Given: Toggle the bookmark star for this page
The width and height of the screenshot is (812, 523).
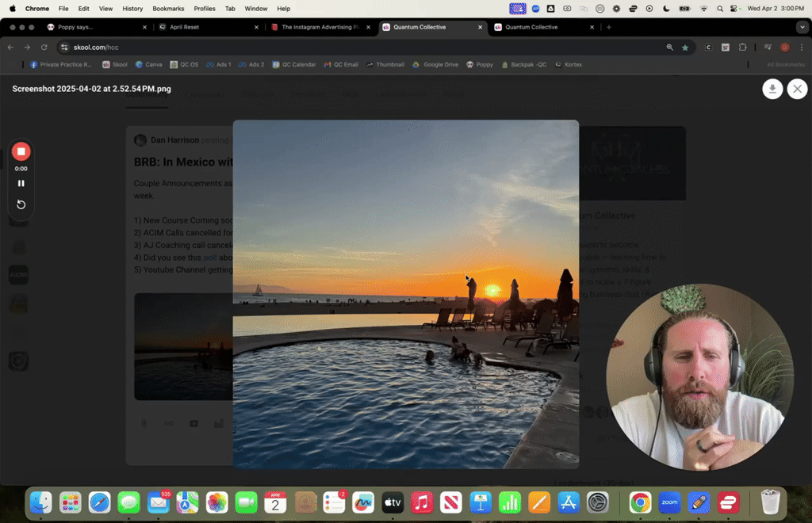Looking at the screenshot, I should pyautogui.click(x=685, y=47).
